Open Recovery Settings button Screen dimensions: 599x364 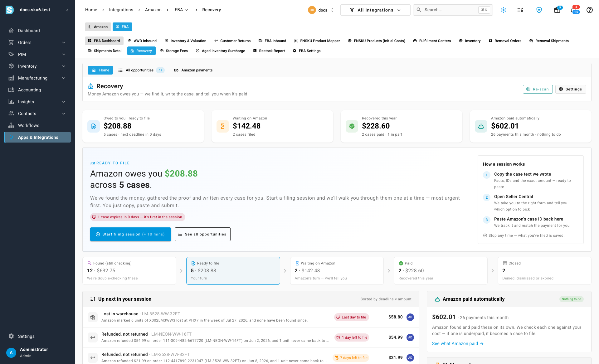point(571,89)
